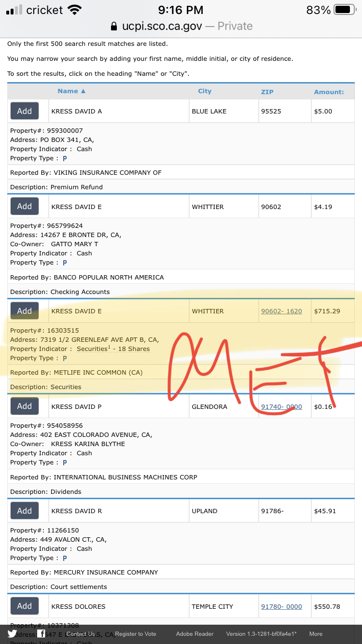Select Description: Premium Refund
The width and height of the screenshot is (362, 644).
pos(56,187)
